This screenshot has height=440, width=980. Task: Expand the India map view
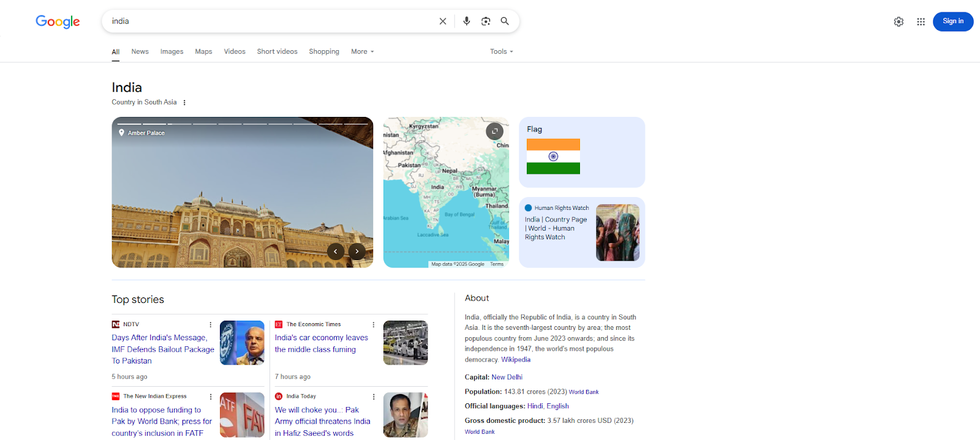(x=494, y=131)
